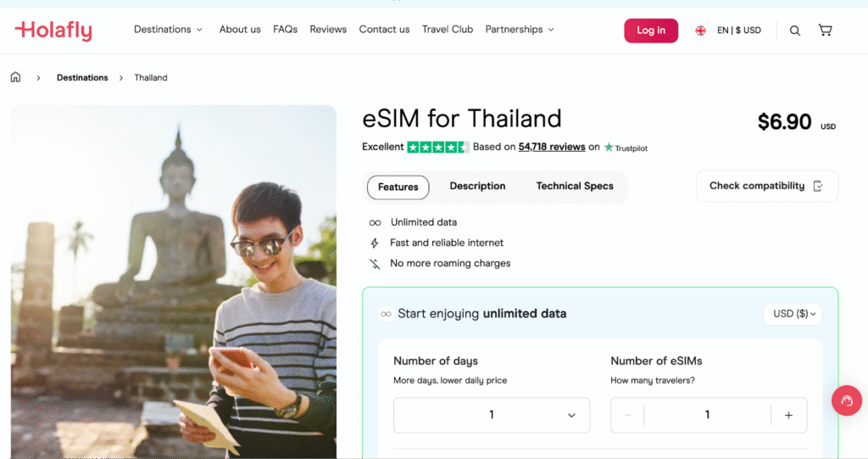
Task: Click the Thailand product photo
Action: (x=174, y=282)
